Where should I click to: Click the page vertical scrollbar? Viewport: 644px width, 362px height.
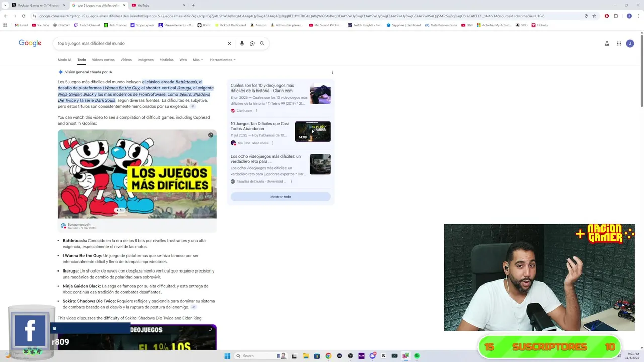(641, 70)
